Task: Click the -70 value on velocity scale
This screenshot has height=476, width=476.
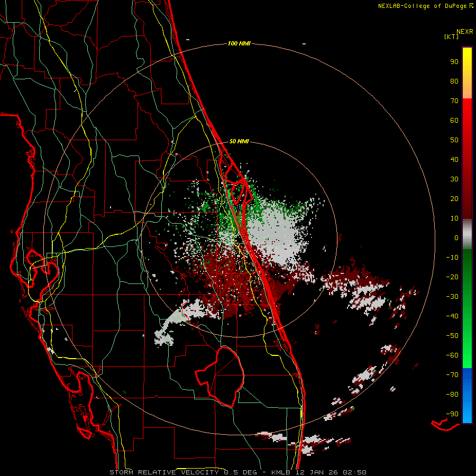Action: pyautogui.click(x=452, y=375)
